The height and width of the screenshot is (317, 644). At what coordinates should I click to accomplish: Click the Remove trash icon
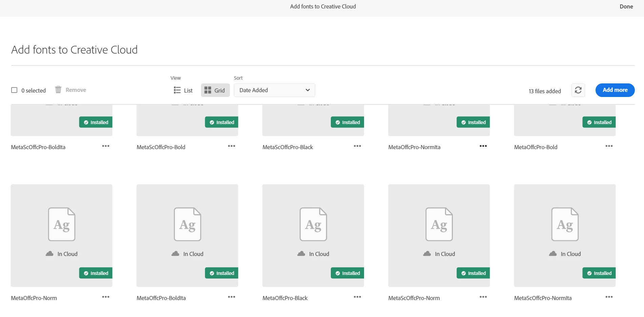(58, 90)
